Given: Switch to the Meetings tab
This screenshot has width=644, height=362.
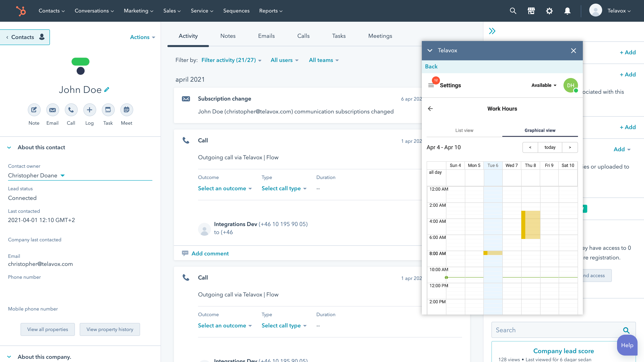Looking at the screenshot, I should coord(380,36).
